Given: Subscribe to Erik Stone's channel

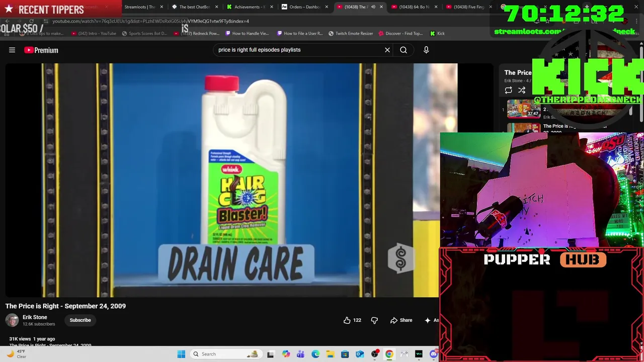Looking at the screenshot, I should 80,320.
